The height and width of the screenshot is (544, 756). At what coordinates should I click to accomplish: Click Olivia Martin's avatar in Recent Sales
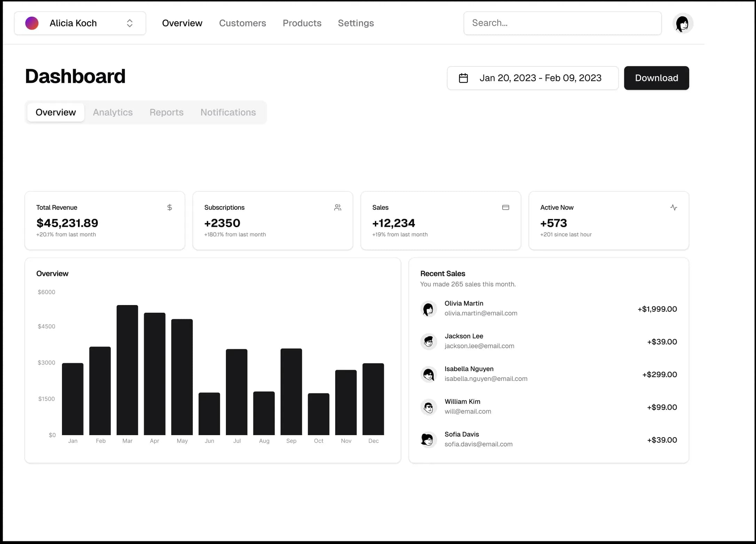428,309
